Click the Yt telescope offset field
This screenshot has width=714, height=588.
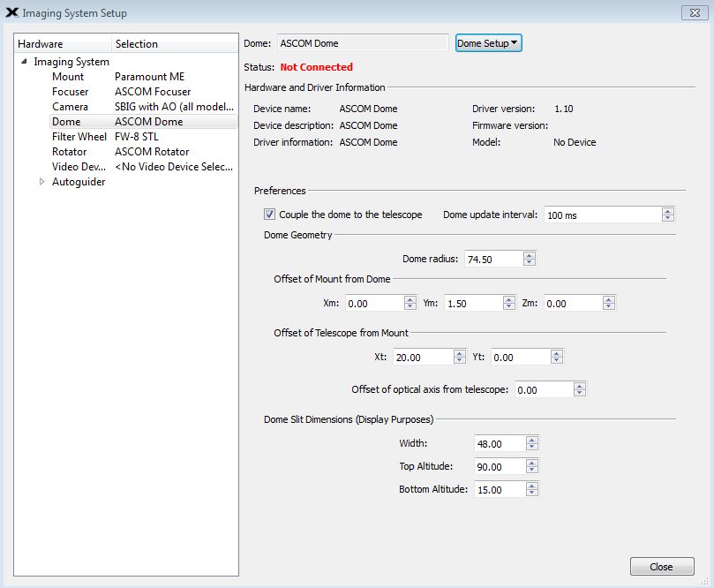tap(521, 357)
